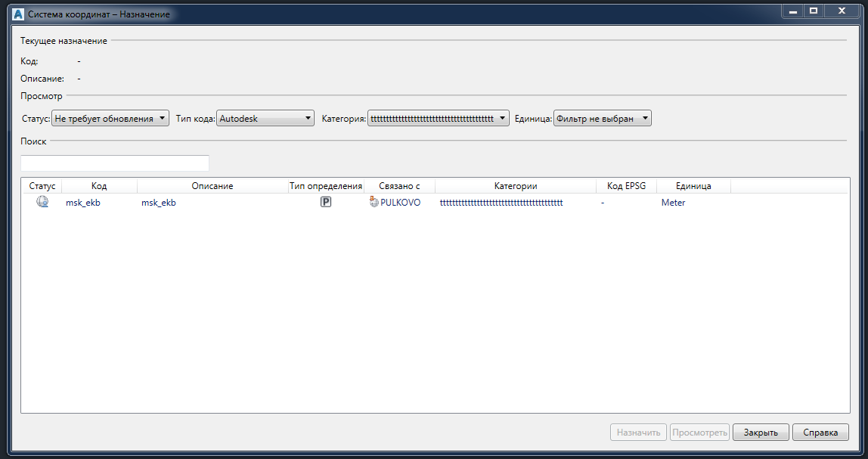Open the Тип кода dropdown showing Autodesk

(265, 119)
